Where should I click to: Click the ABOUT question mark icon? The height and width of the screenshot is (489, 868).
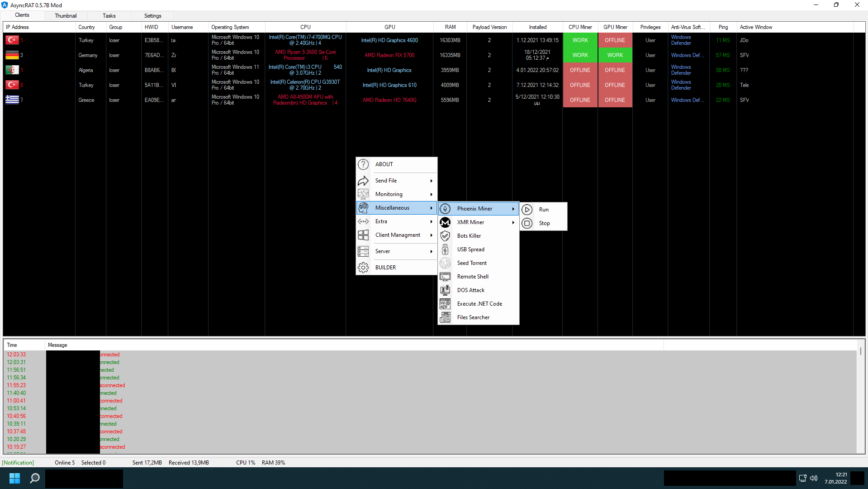click(363, 164)
